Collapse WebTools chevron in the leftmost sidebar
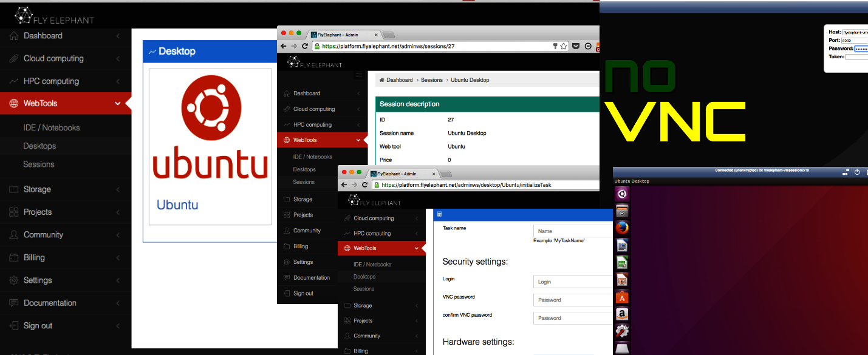 [118, 104]
